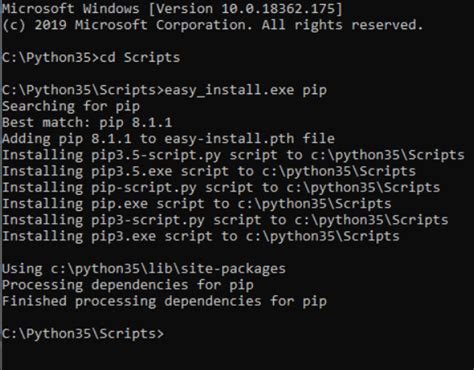This screenshot has height=370, width=474.
Task: Click the 'Searching for pip' output line
Action: tap(71, 106)
